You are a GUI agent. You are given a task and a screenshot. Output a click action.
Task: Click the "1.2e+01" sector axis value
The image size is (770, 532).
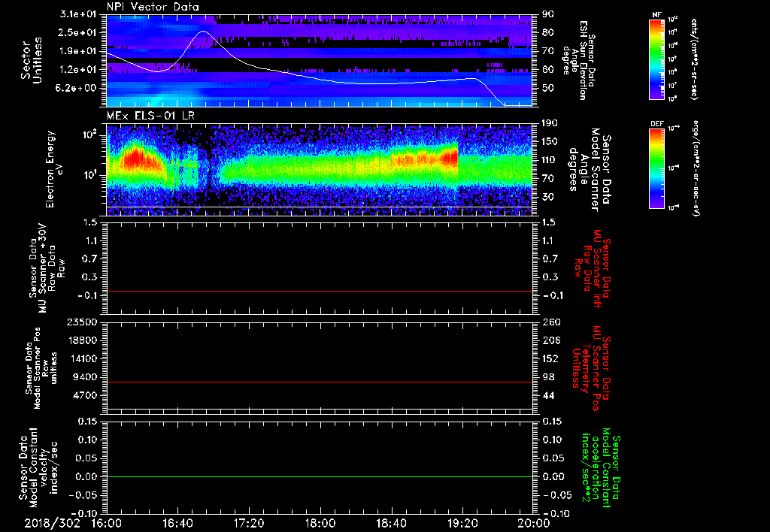tap(78, 70)
